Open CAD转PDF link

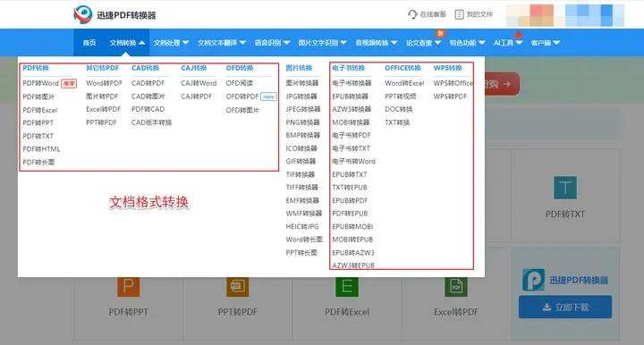click(148, 83)
